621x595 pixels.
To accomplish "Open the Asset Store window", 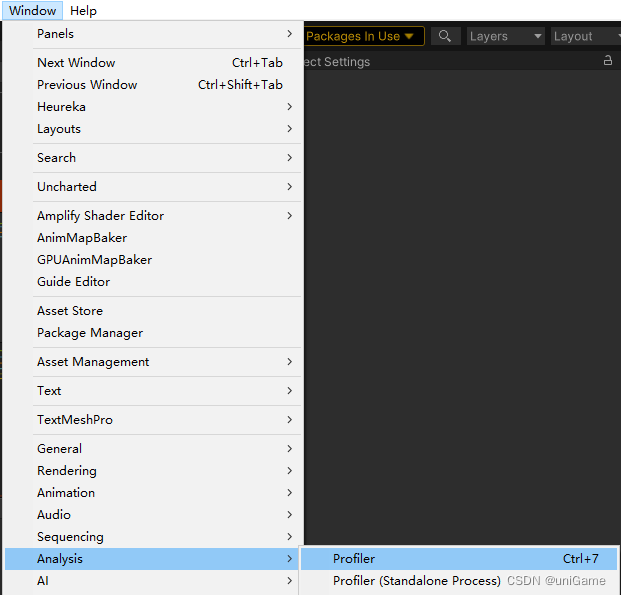I will tap(152, 311).
